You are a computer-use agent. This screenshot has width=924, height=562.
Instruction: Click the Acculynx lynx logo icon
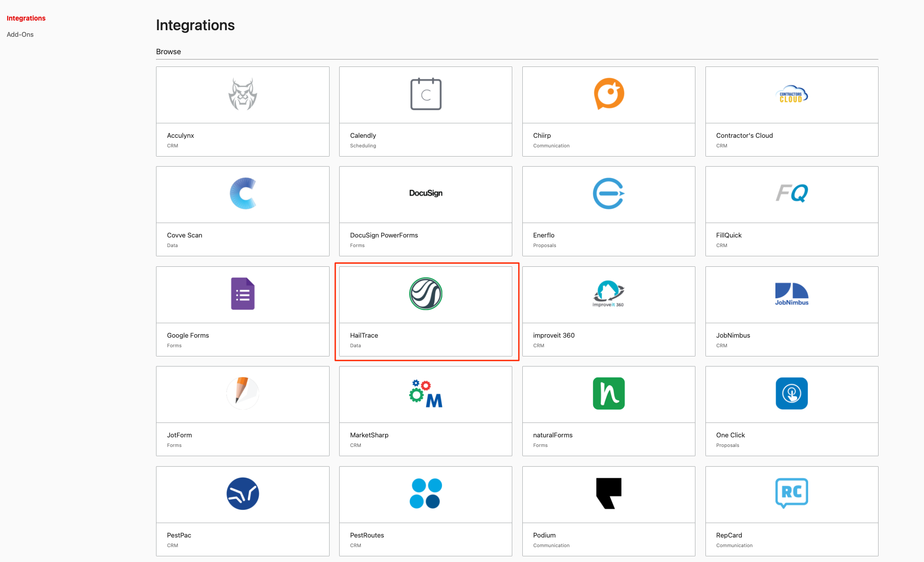[243, 94]
